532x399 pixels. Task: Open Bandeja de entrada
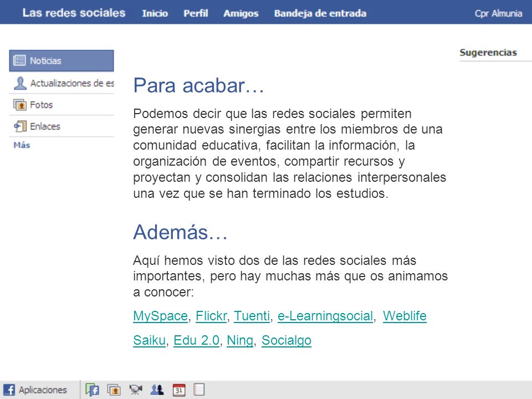pos(320,13)
